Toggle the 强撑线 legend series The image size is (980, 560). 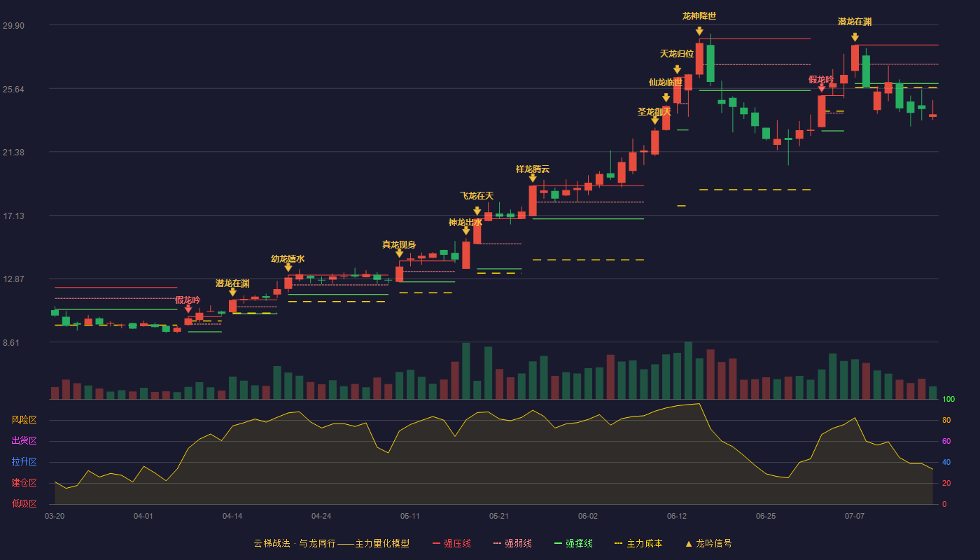pos(573,543)
